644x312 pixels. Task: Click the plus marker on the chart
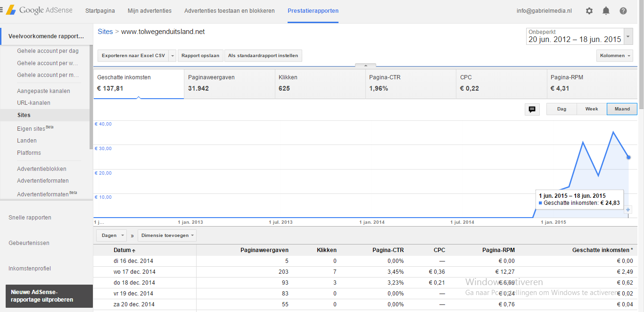[628, 210]
